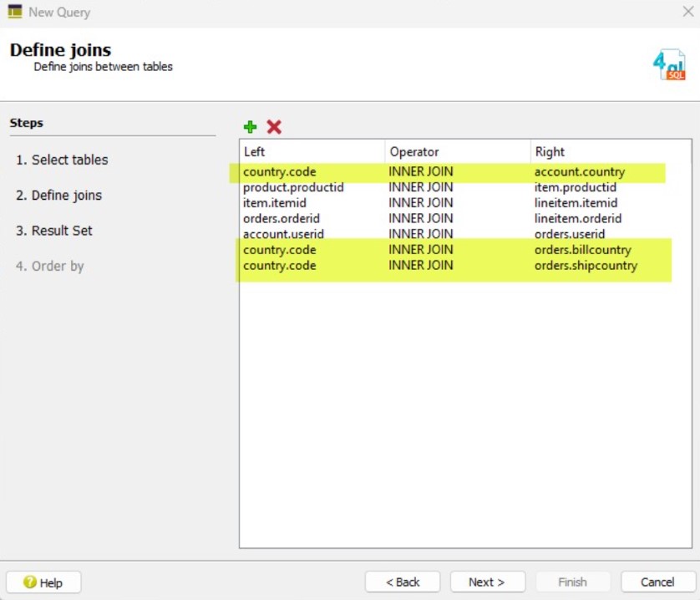Click the green plus add join icon
The width and height of the screenshot is (700, 600).
point(250,127)
